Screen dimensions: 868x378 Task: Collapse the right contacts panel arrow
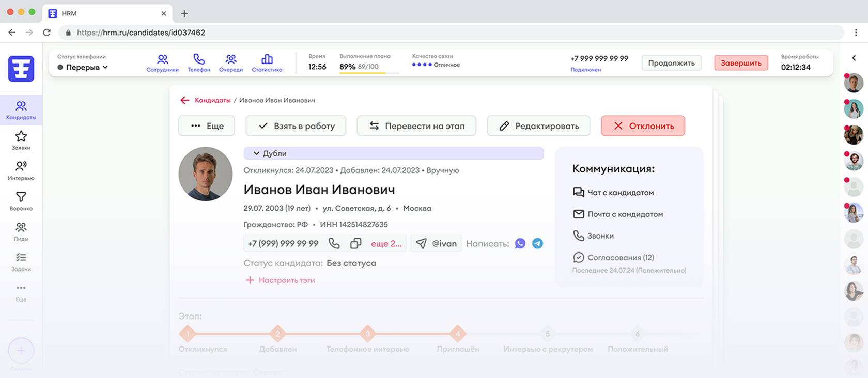pos(854,58)
